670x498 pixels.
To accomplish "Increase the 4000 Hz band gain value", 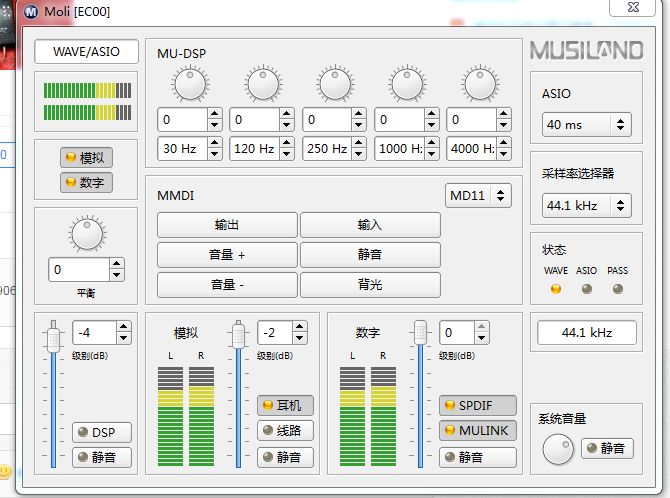I will pos(504,114).
